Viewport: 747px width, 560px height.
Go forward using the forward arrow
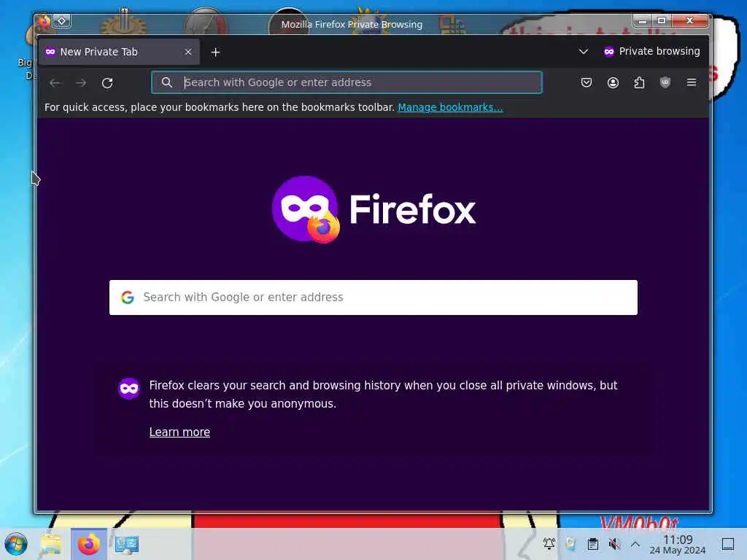tap(81, 83)
